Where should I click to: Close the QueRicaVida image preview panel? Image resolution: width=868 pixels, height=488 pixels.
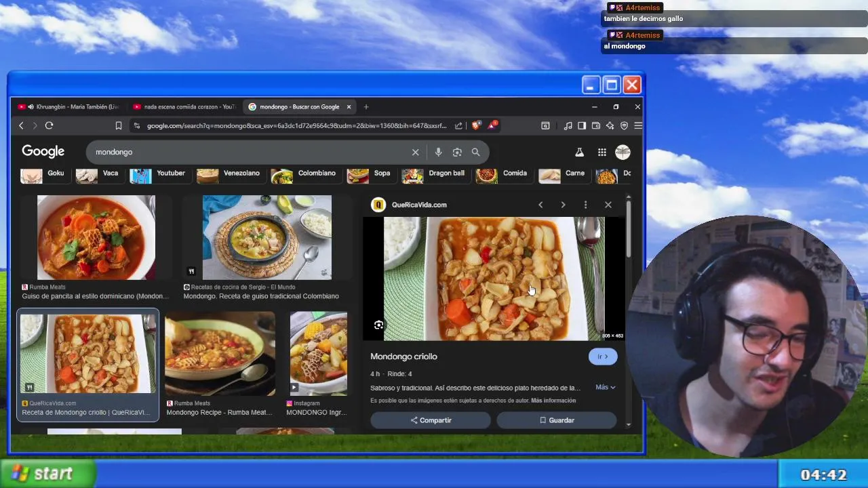(608, 205)
